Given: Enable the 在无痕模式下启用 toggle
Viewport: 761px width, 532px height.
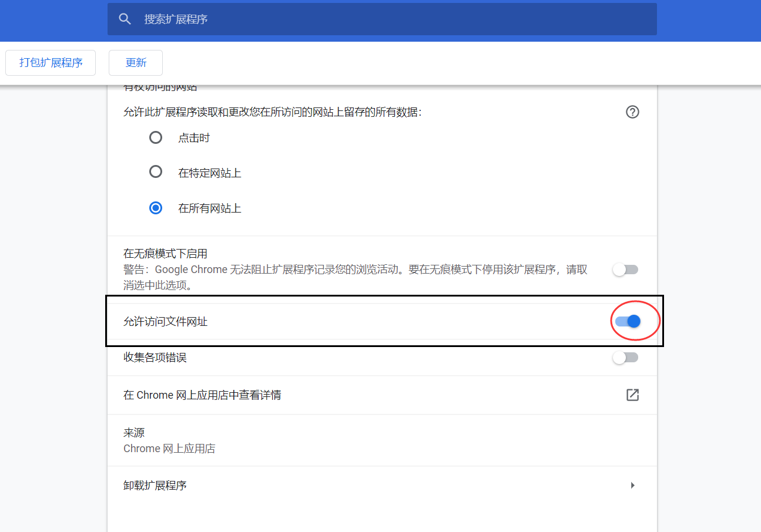Looking at the screenshot, I should point(625,269).
